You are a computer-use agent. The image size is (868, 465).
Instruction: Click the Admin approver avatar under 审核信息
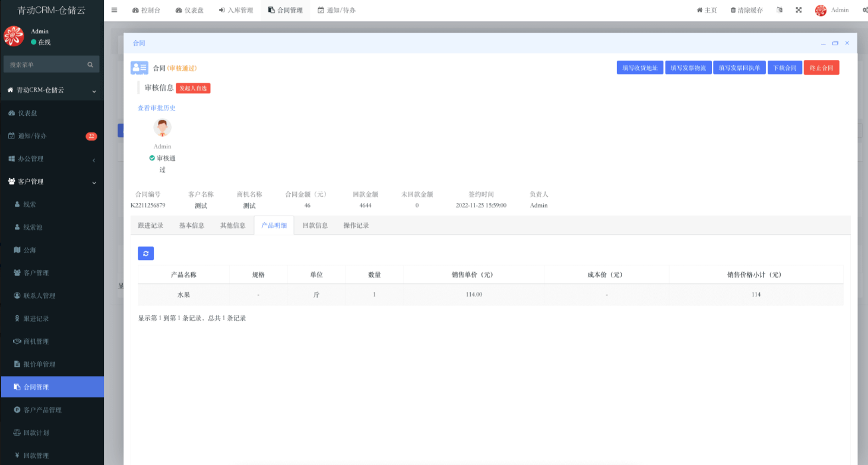tap(162, 128)
